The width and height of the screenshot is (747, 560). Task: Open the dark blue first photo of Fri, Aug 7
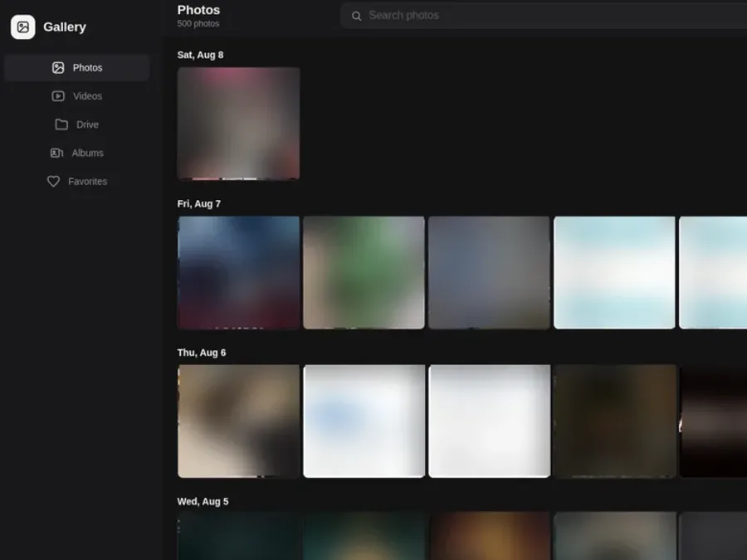[x=239, y=272]
